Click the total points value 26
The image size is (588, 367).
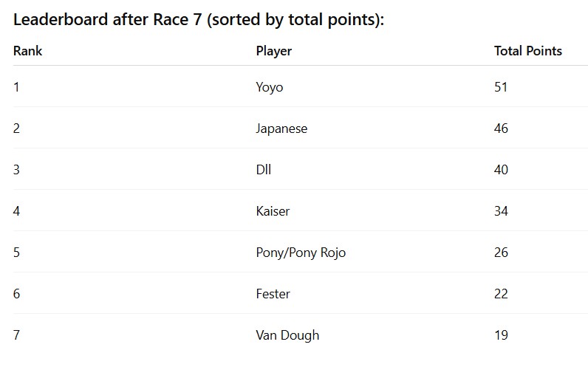[501, 253]
